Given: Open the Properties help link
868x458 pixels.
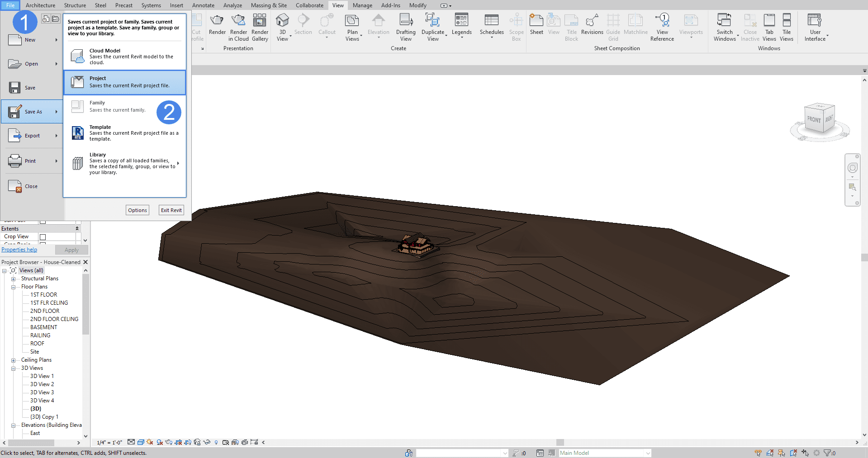Looking at the screenshot, I should coord(19,250).
